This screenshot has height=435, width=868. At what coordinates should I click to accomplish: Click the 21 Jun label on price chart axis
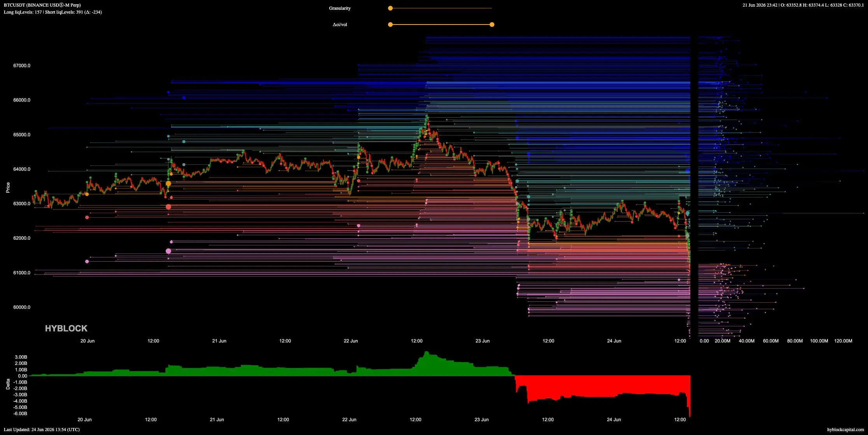[x=219, y=341]
